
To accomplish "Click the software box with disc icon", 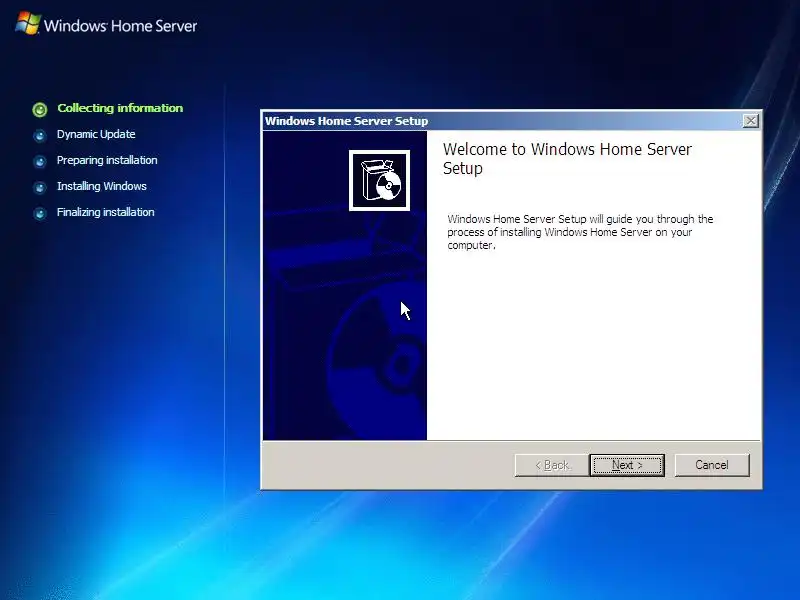I will [x=379, y=180].
